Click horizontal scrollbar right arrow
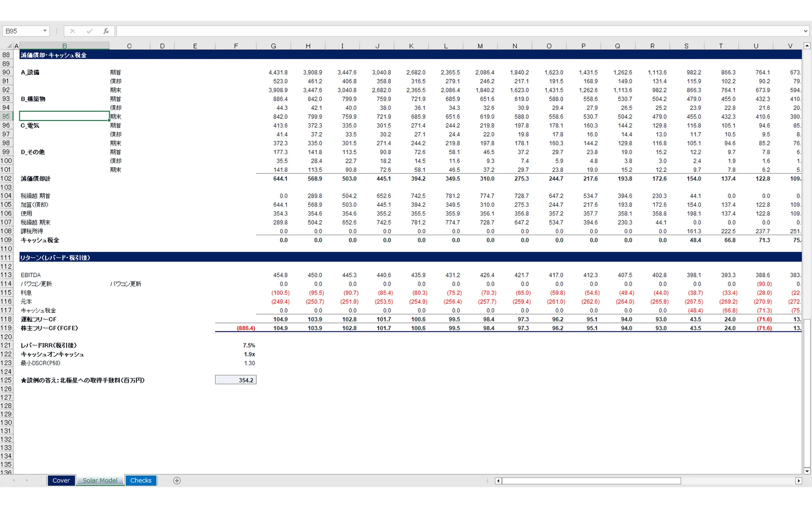The width and height of the screenshot is (812, 508). pos(798,481)
